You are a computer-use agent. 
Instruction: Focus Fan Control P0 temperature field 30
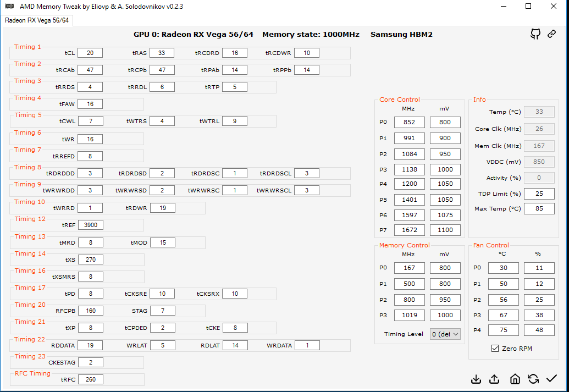click(x=504, y=268)
